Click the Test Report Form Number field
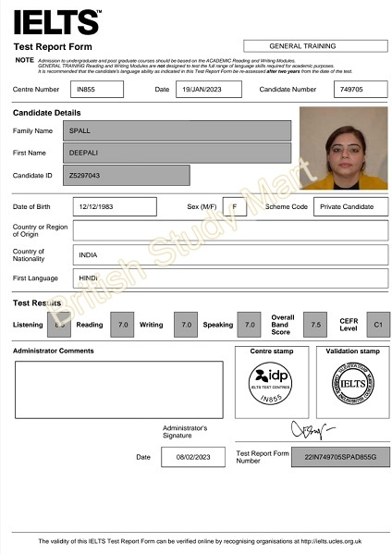 point(340,457)
